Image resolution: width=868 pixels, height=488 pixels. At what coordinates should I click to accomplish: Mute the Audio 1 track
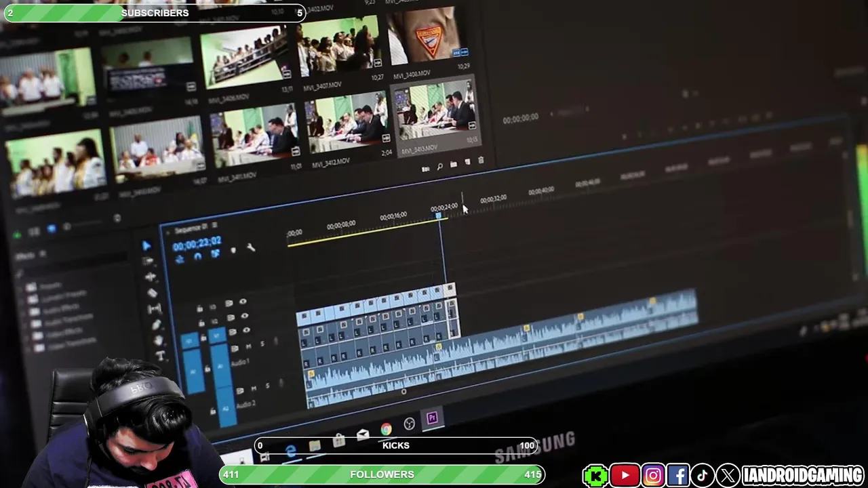[248, 346]
